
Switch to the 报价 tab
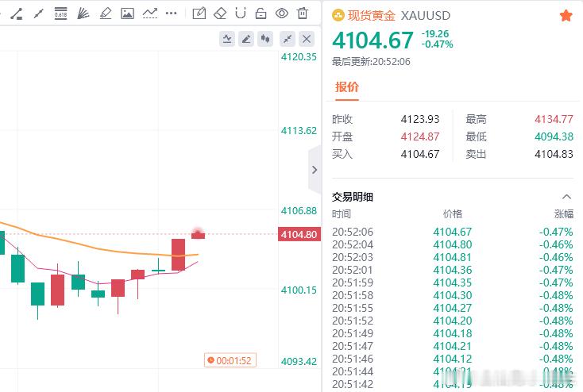347,87
